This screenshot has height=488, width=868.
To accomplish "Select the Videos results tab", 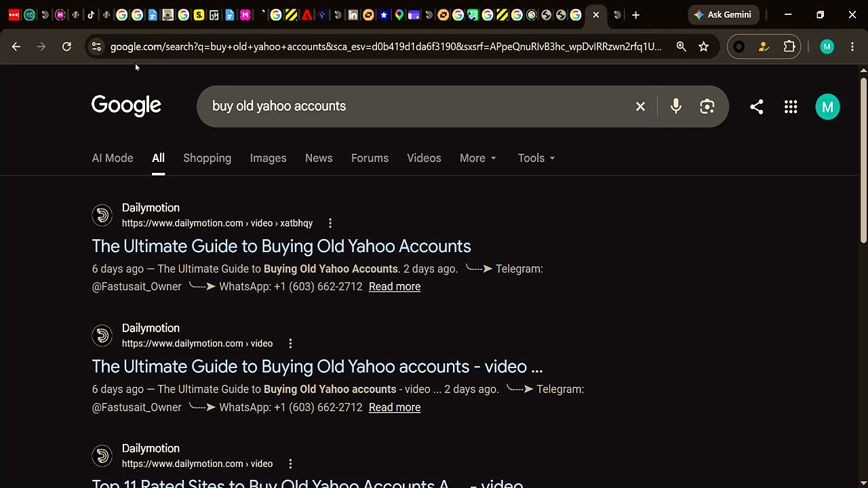I will point(424,158).
